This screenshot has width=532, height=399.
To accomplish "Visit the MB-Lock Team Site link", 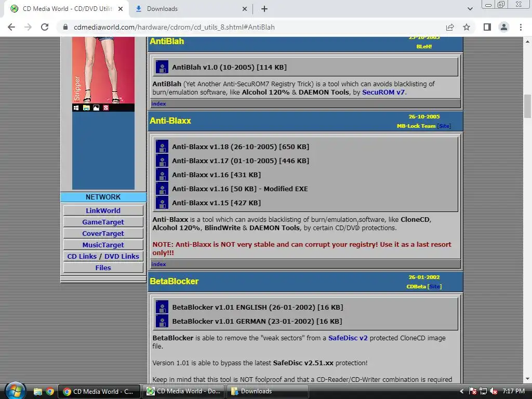I will pos(444,126).
